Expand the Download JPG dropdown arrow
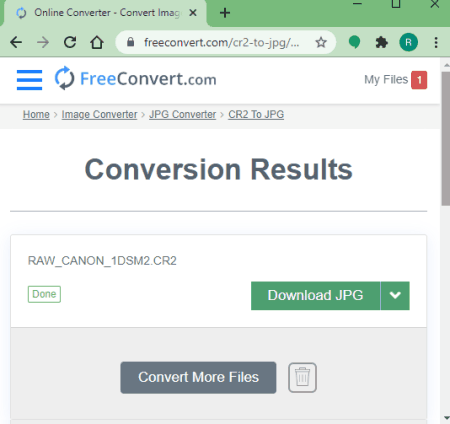The image size is (450, 424). (x=395, y=296)
